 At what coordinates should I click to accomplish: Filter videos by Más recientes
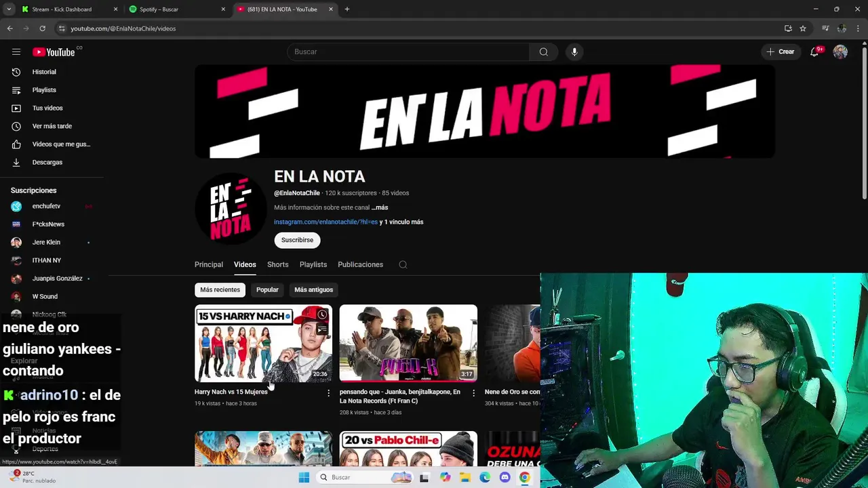pos(220,290)
